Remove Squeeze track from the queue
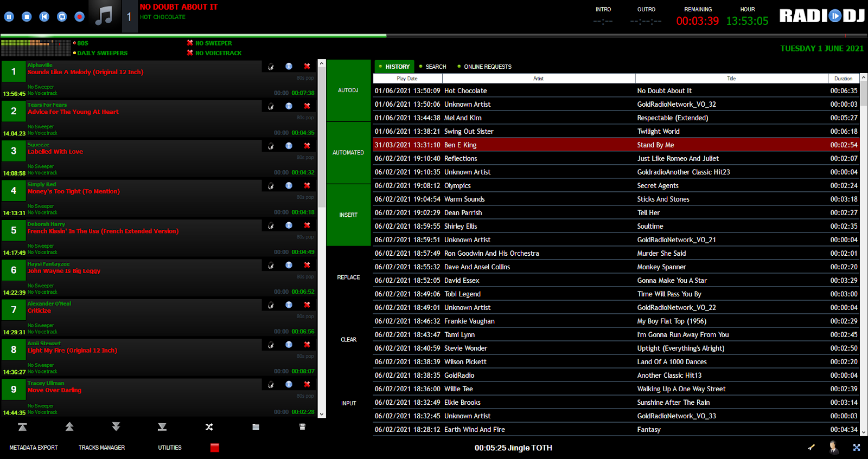 click(x=307, y=146)
